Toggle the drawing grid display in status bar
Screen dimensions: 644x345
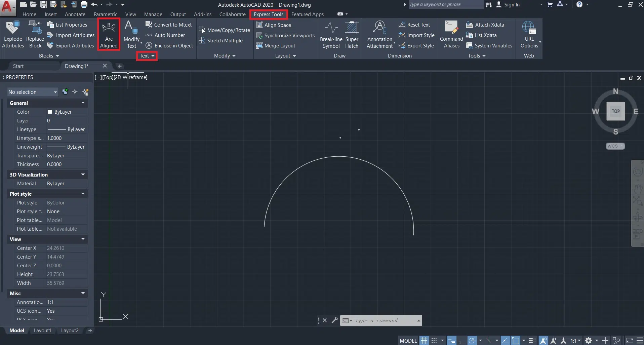[424, 341]
